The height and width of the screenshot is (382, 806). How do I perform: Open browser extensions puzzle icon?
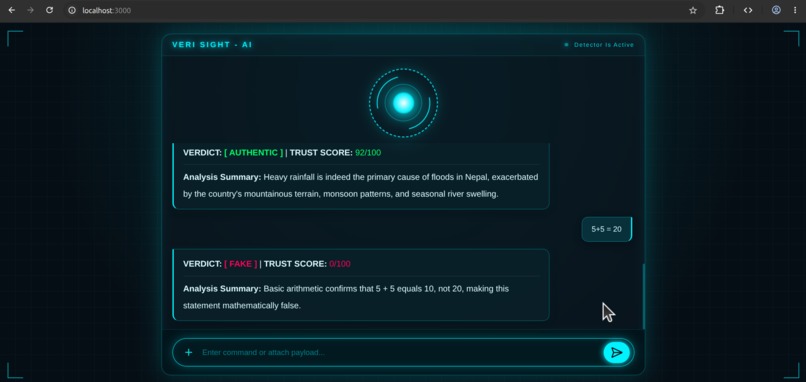(720, 10)
